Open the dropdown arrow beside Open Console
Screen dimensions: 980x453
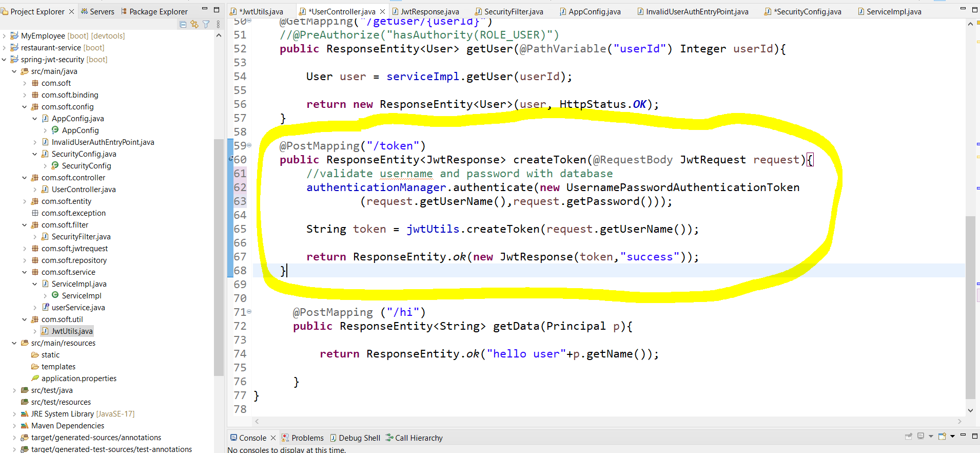(x=952, y=437)
